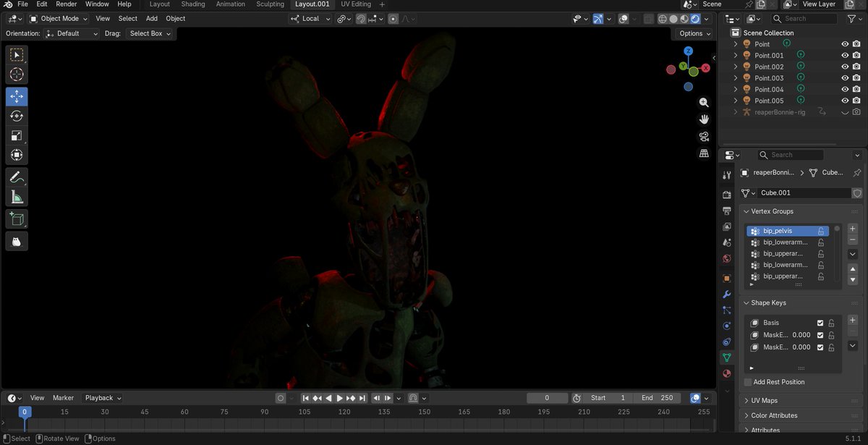Image resolution: width=868 pixels, height=445 pixels.
Task: Disable rendering of Point.005
Action: pyautogui.click(x=856, y=101)
